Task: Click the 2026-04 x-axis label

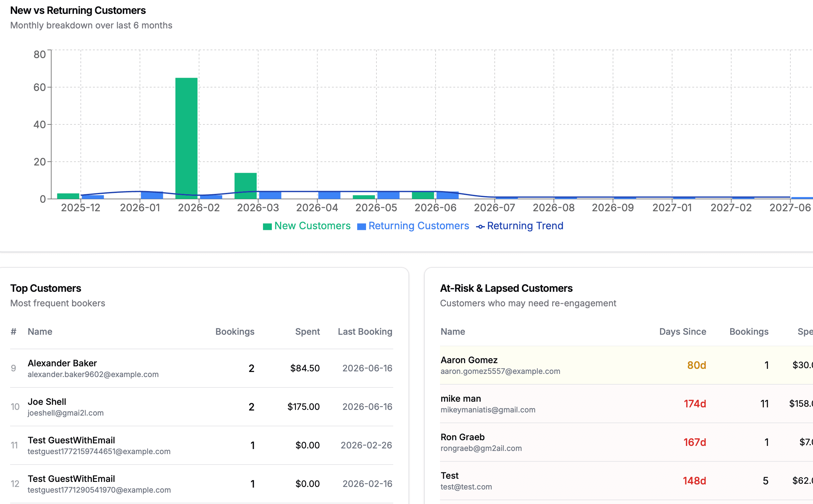Action: 317,208
